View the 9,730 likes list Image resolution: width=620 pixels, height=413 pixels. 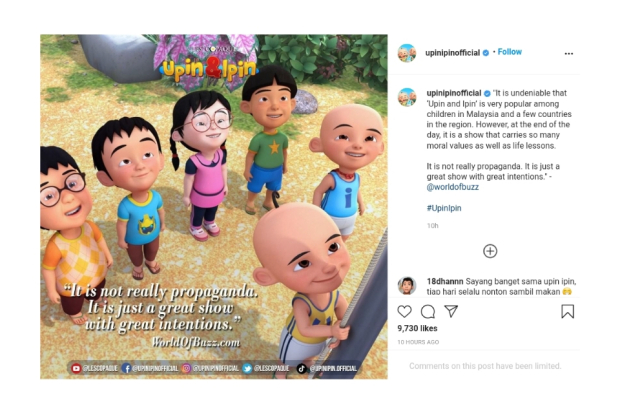coord(417,328)
